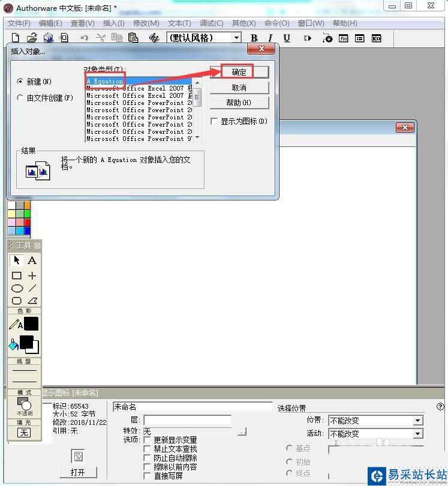Viewport: 448px width, 486px height.
Task: Enable 擦除以前内容 option
Action: click(147, 467)
